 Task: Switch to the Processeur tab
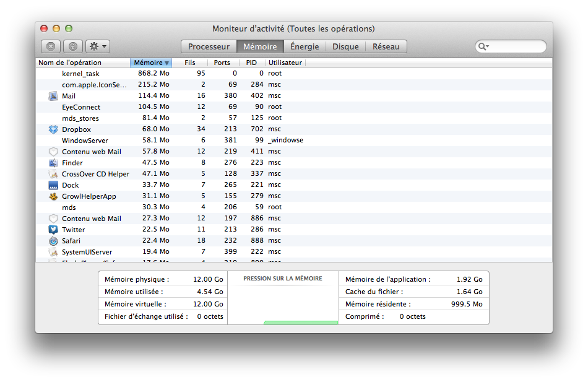click(209, 46)
